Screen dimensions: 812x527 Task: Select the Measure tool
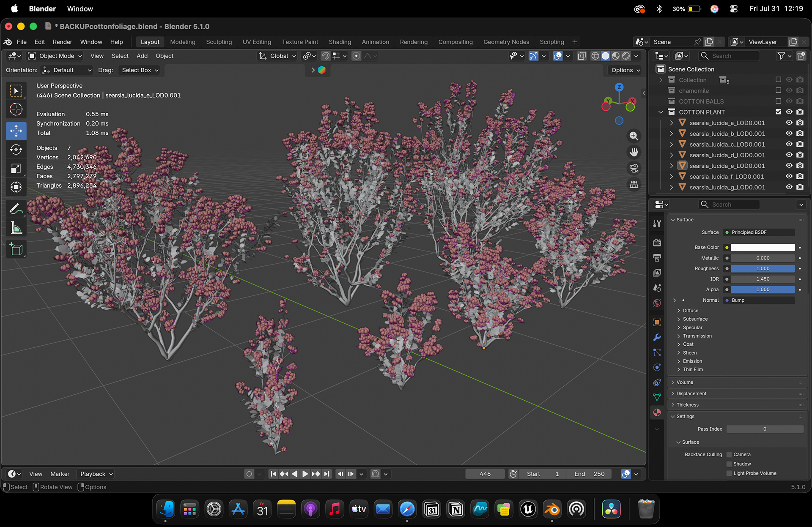[x=16, y=228]
